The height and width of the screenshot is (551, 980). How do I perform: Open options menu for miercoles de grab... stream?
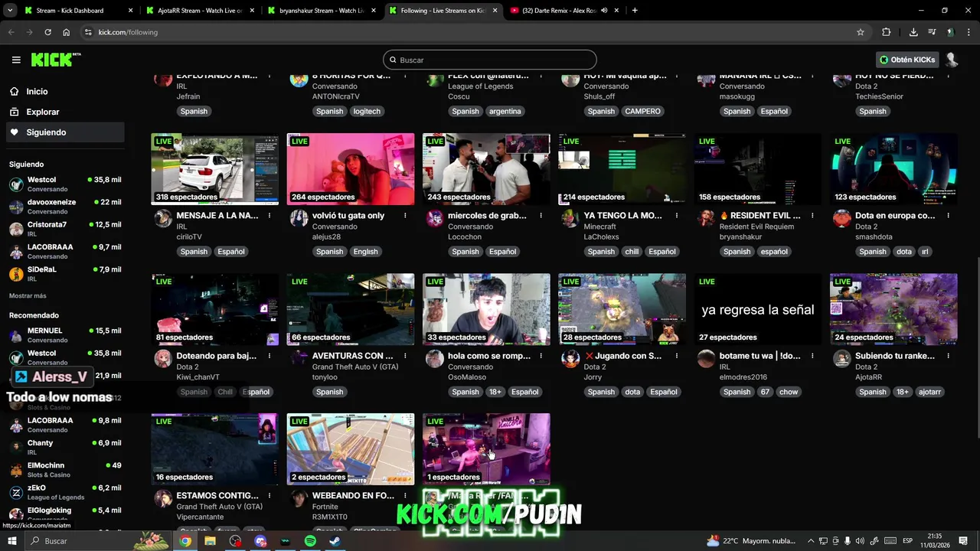point(541,216)
